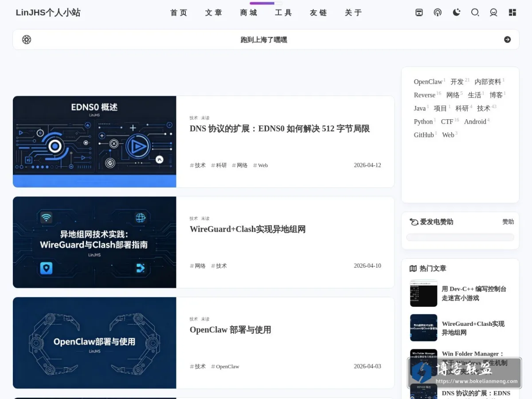This screenshot has width=532, height=399.
Task: Click the announcement text 跑到上海了嘿嘿
Action: [x=264, y=39]
